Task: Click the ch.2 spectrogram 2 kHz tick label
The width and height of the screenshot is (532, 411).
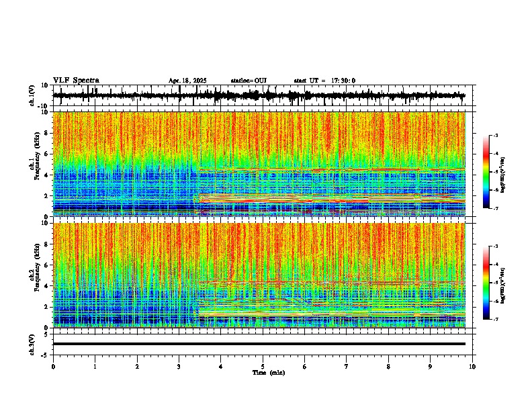Action: tap(46, 307)
